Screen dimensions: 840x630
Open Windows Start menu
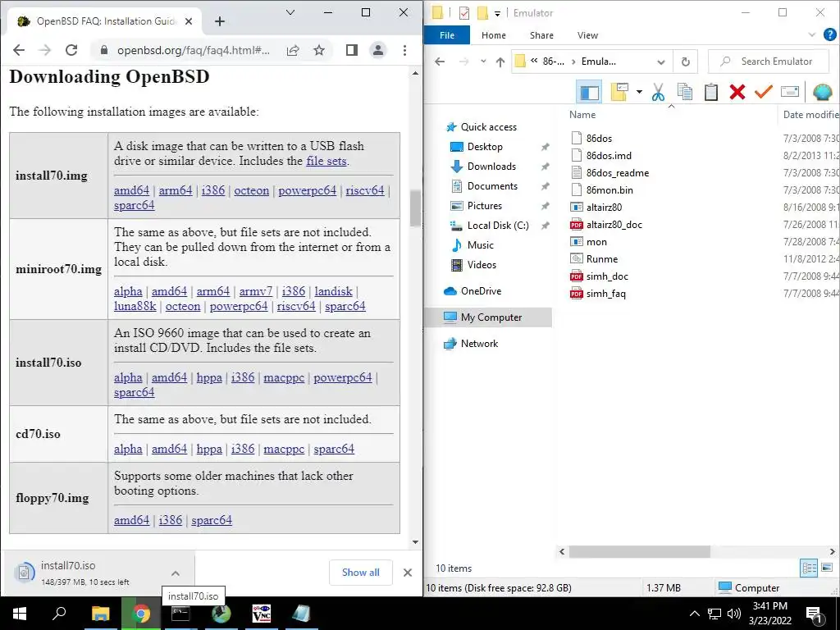click(x=20, y=614)
